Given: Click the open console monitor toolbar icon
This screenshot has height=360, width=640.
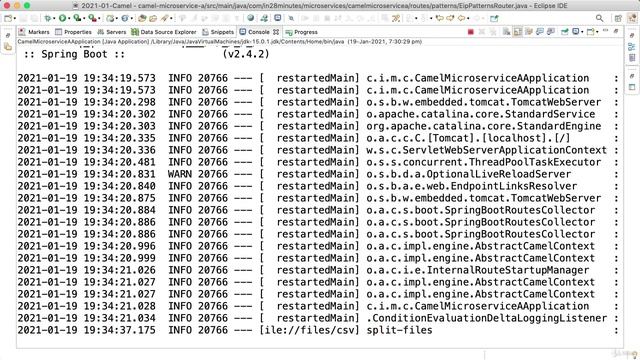Looking at the screenshot, I should pos(278,18).
